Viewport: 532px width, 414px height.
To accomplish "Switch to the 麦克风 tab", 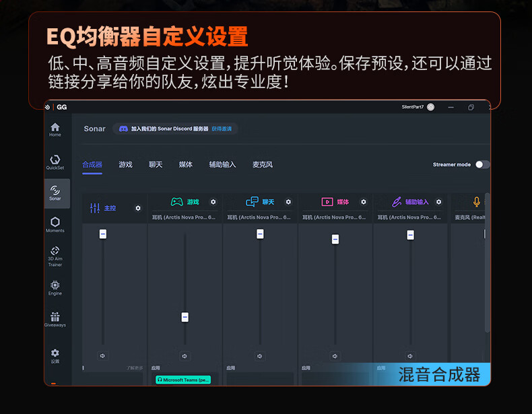I will point(263,164).
